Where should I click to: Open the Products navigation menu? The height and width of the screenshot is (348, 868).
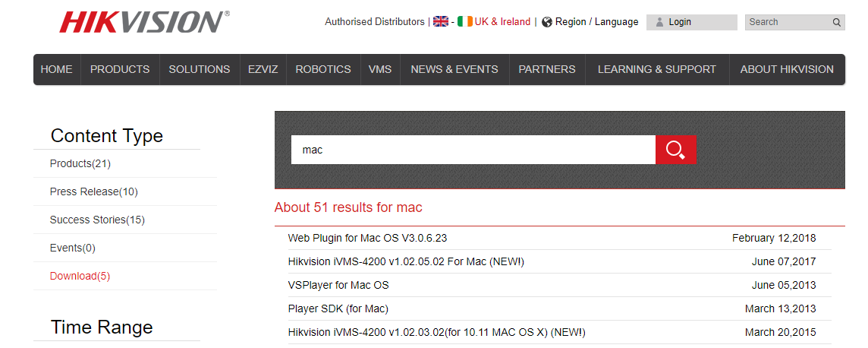click(120, 69)
